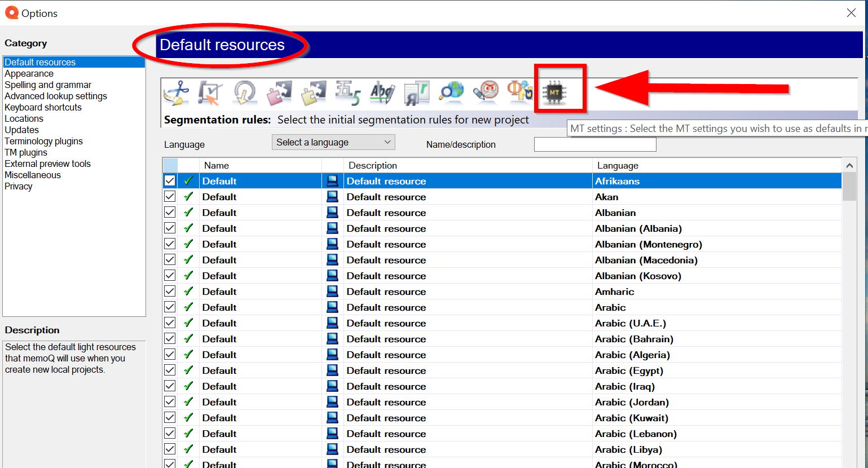Click green check mark in Arabic (Egypt) row
Screen dimensions: 868x468
188,370
